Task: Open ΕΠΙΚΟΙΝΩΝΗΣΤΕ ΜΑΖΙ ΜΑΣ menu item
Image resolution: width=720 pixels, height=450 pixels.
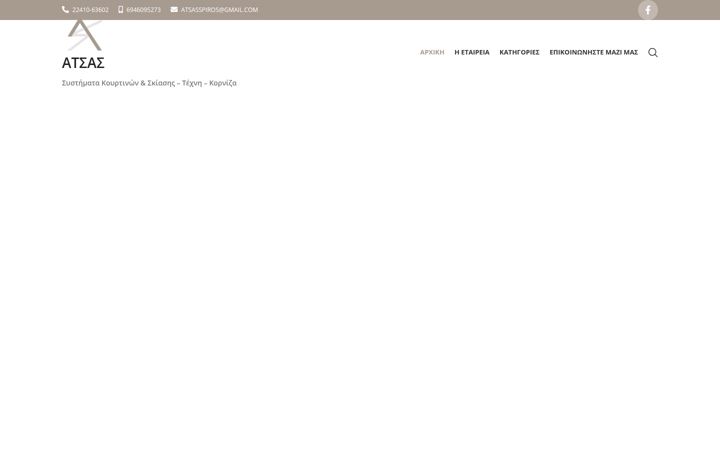Action: pos(594,52)
